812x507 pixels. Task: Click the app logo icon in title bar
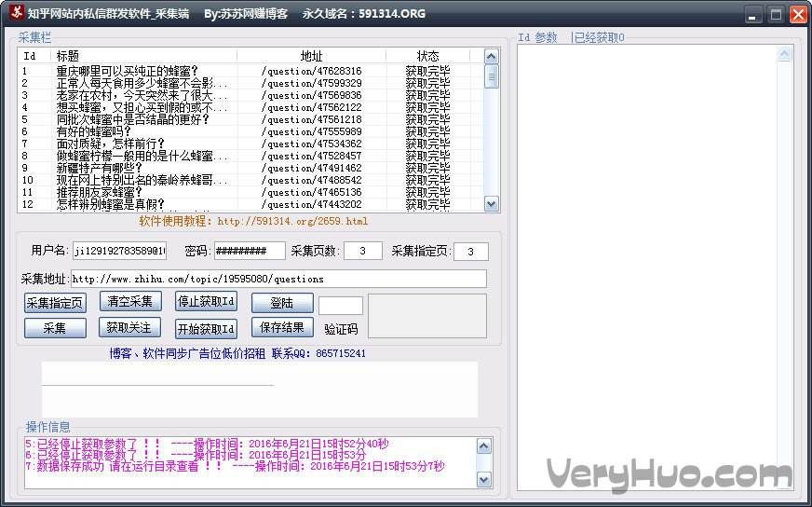coord(16,11)
